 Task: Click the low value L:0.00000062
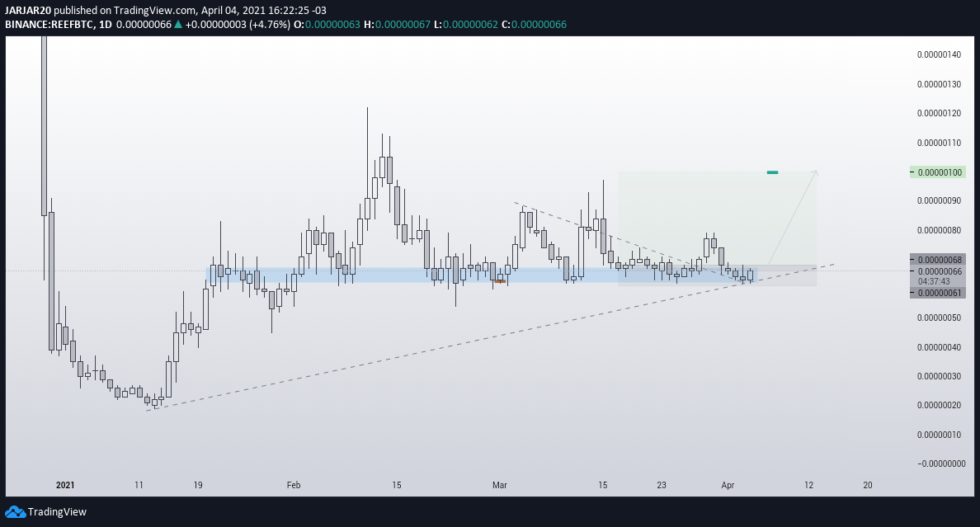466,25
